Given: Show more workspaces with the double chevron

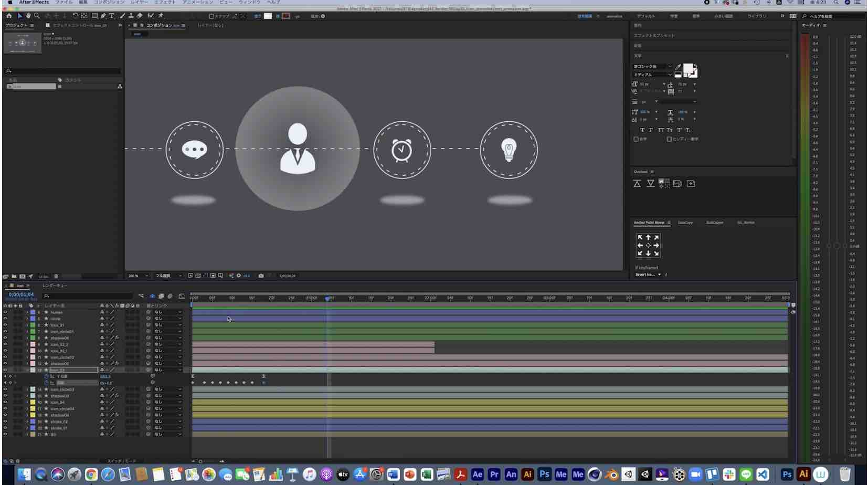Looking at the screenshot, I should click(782, 16).
